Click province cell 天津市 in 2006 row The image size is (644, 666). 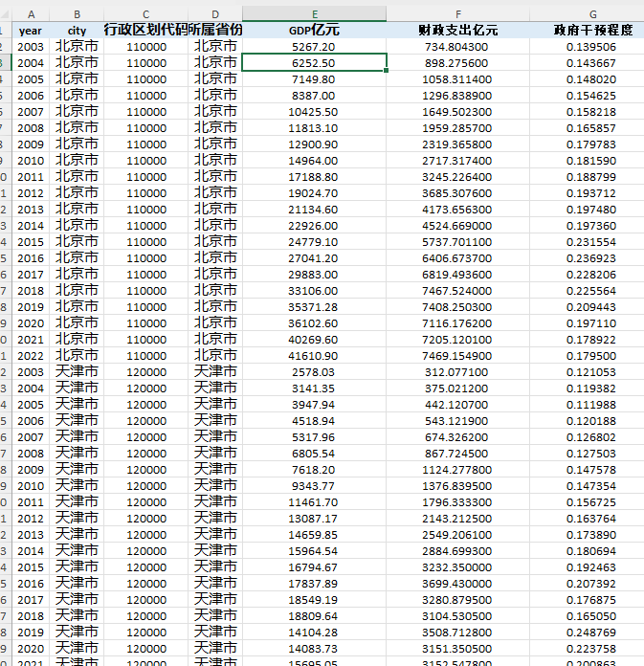(x=215, y=421)
